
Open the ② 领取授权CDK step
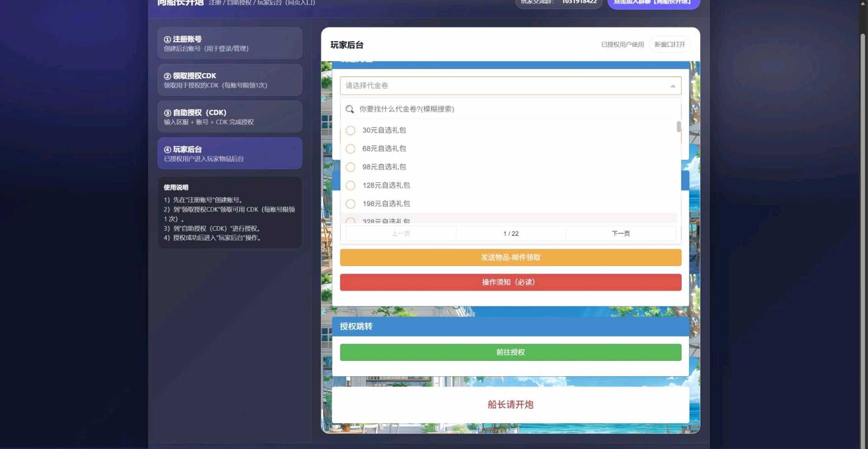point(230,80)
